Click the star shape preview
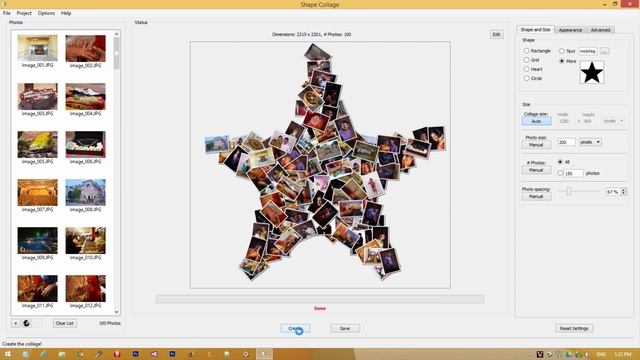This screenshot has width=640, height=360. coord(592,73)
